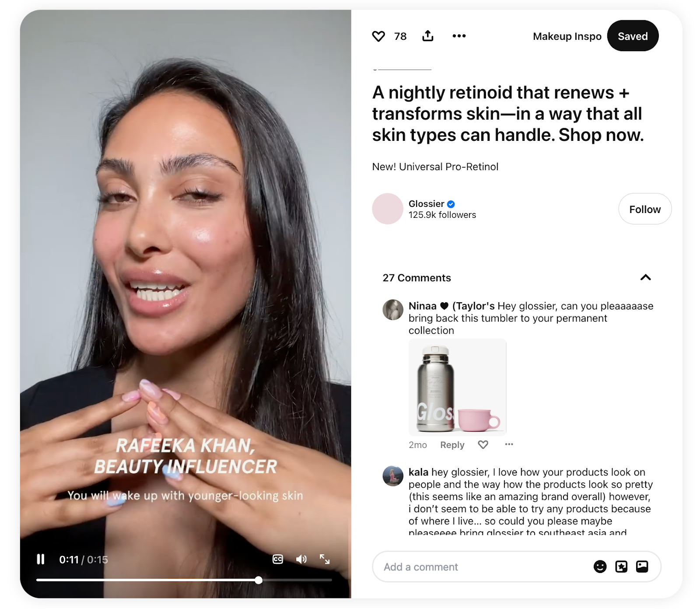Attach a photo to comment
Screen dimensions: 700x615
pos(642,566)
